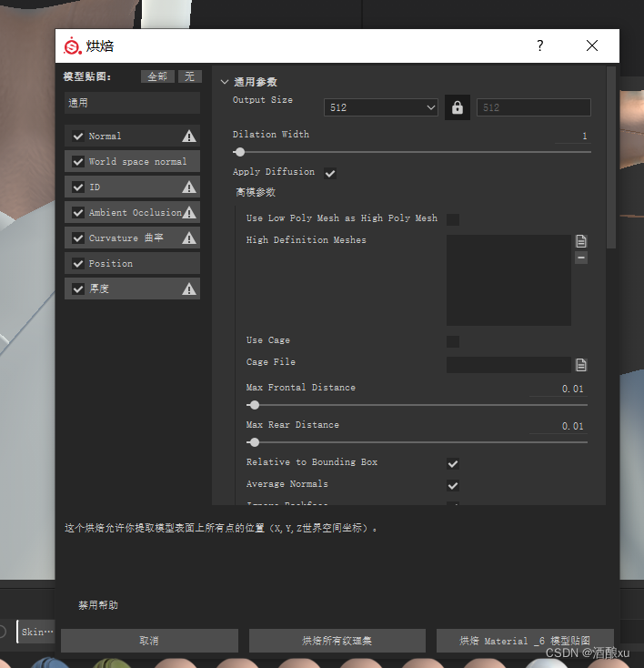Click the Max Rear Distance slider handle
644x668 pixels.
[255, 442]
